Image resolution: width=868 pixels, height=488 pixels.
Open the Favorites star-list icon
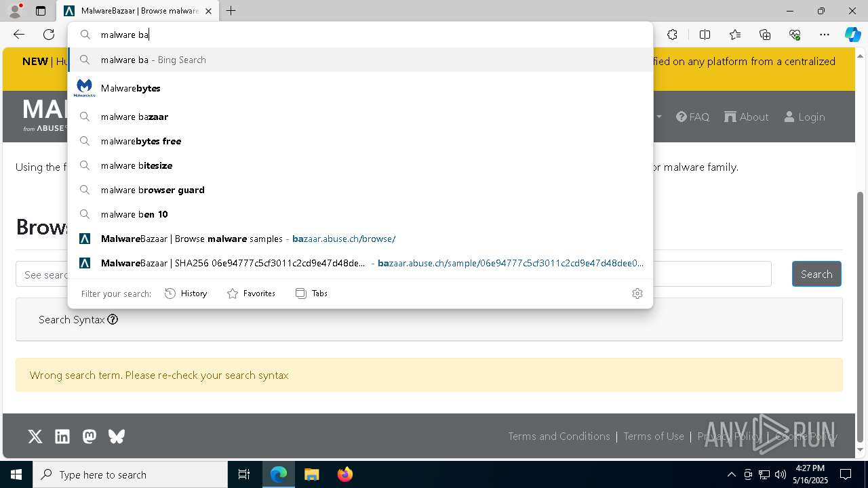tap(735, 35)
